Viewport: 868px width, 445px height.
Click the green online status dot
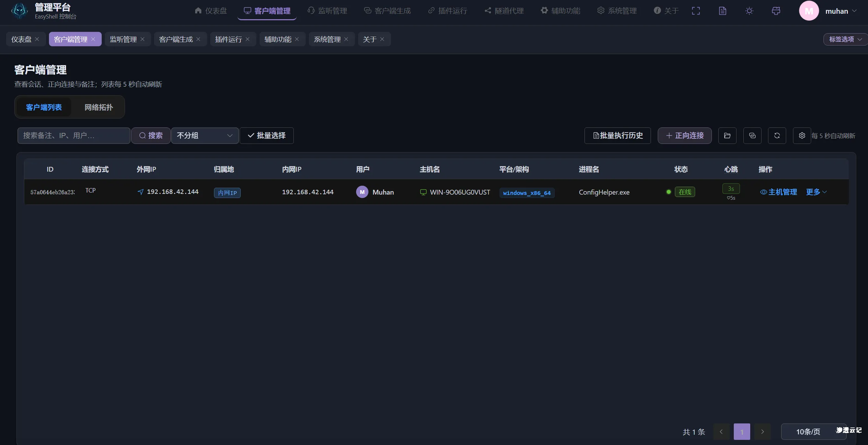click(668, 192)
